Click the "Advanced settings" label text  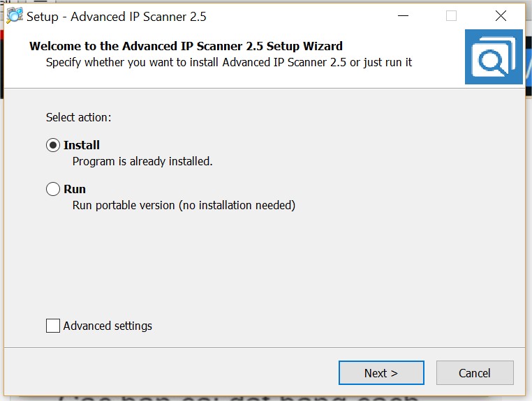[108, 326]
